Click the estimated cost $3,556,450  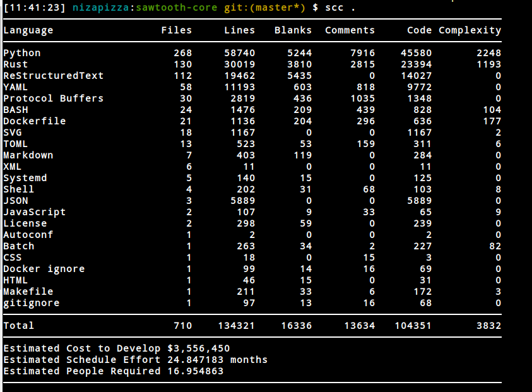click(199, 348)
